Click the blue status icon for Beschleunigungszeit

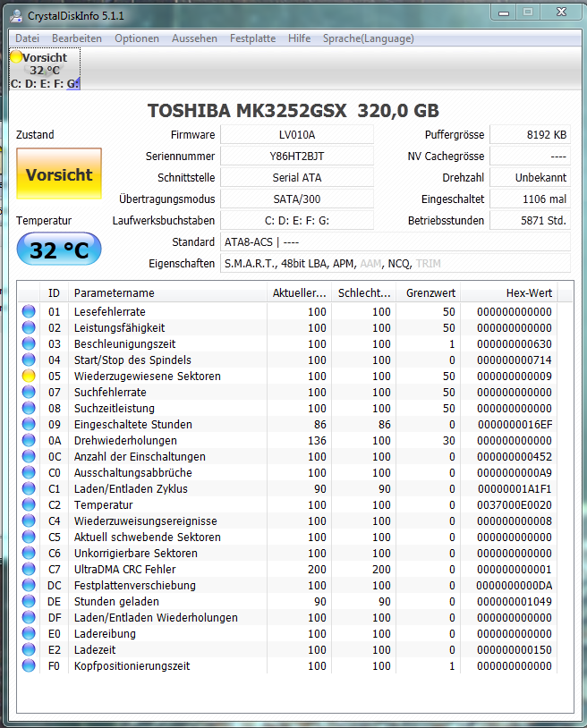click(x=29, y=343)
